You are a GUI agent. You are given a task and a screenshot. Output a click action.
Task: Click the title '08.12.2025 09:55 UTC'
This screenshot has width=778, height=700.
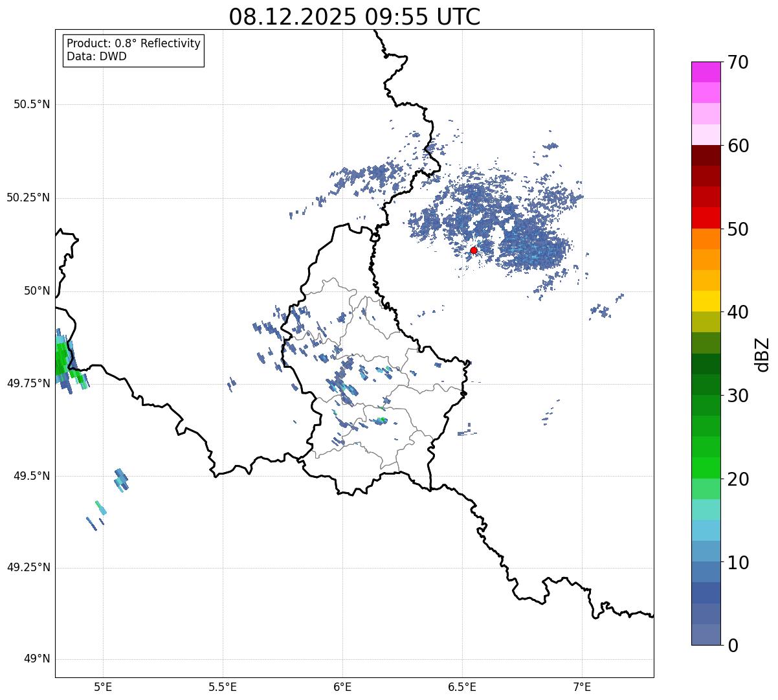click(x=355, y=17)
